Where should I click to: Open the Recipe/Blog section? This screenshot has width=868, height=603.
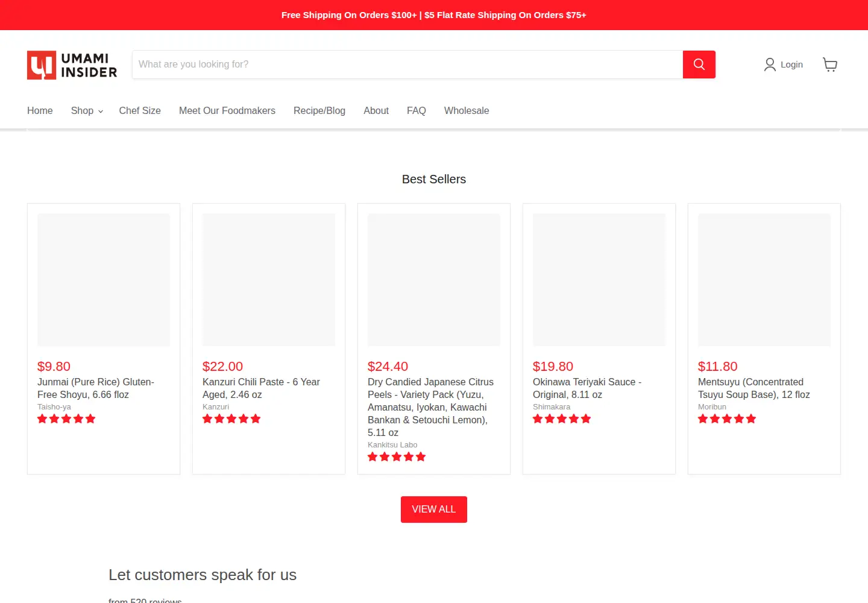pos(319,111)
